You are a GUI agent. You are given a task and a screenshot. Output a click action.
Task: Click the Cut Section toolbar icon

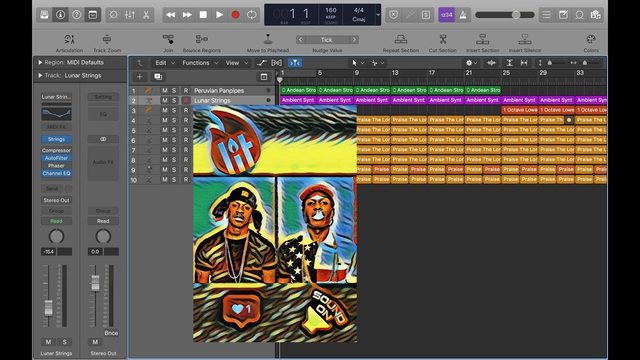(443, 40)
